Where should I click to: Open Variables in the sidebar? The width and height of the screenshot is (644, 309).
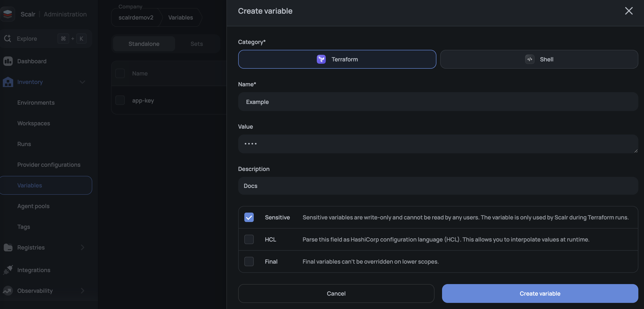46,185
